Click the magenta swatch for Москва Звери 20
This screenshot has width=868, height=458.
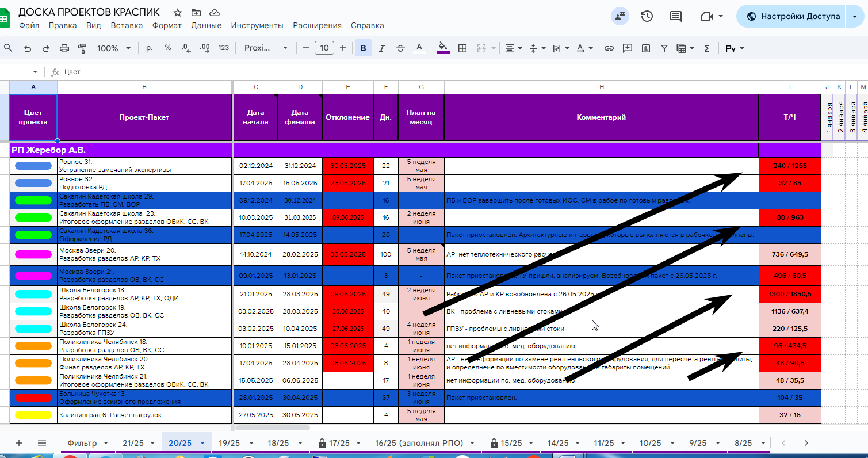point(33,254)
